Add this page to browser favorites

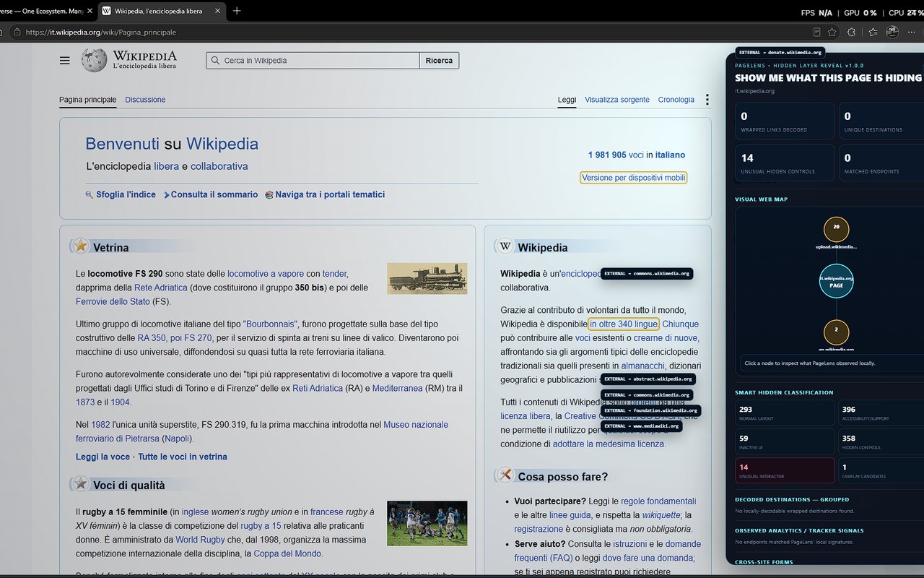pyautogui.click(x=832, y=32)
